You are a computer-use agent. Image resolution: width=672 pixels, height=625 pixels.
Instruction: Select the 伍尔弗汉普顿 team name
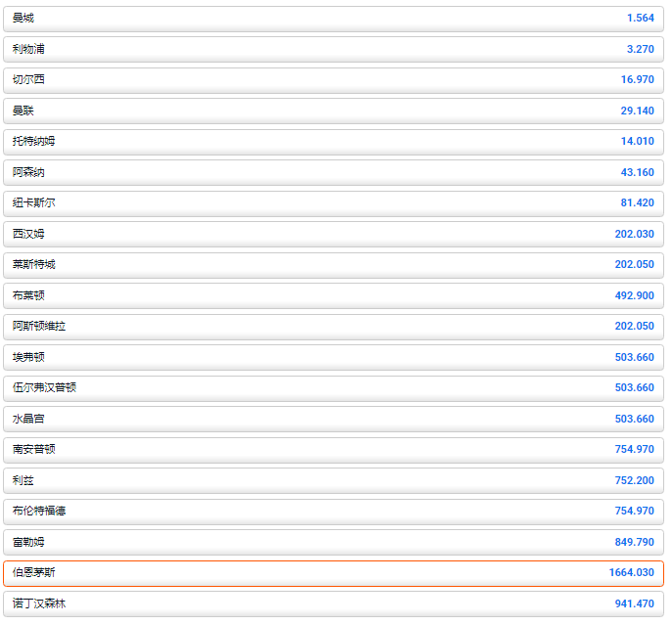45,388
